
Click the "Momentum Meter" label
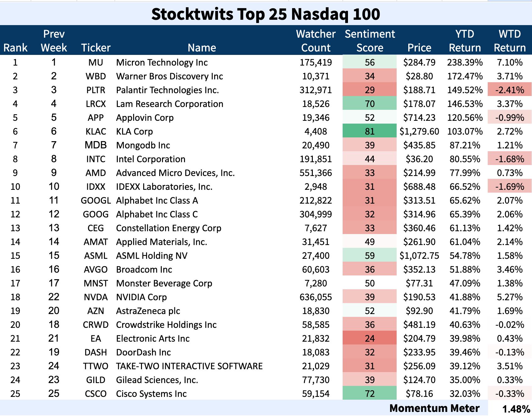(434, 408)
